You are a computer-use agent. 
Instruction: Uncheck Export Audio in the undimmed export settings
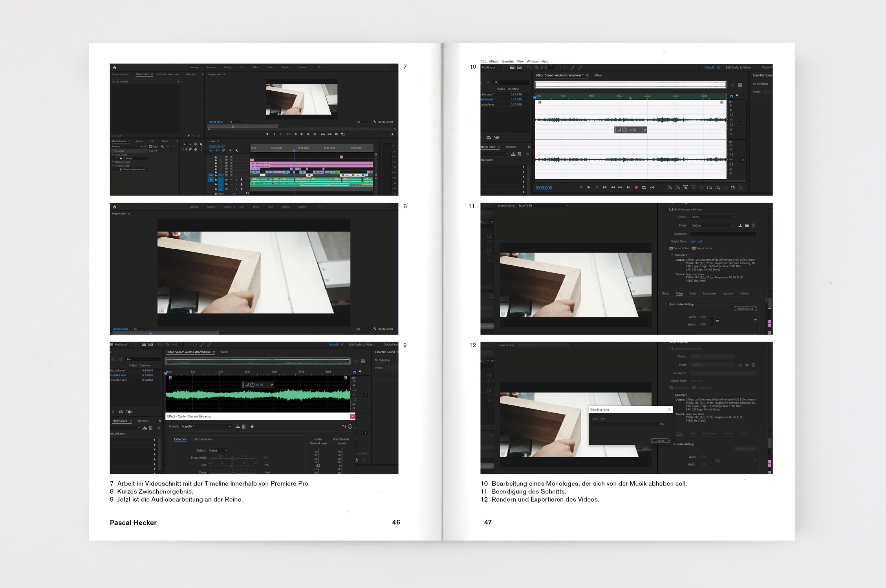click(x=694, y=248)
